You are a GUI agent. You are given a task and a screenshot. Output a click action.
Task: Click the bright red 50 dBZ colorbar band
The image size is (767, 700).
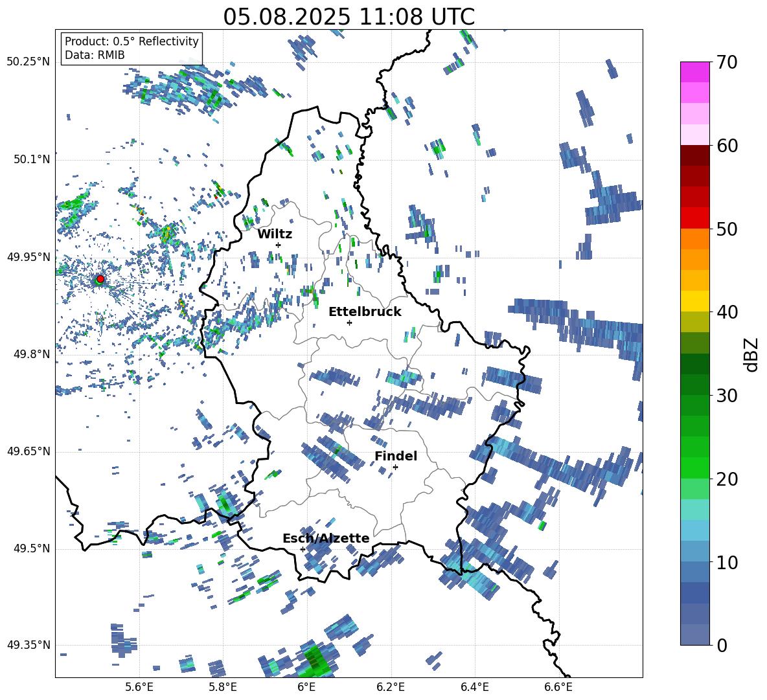(x=694, y=218)
